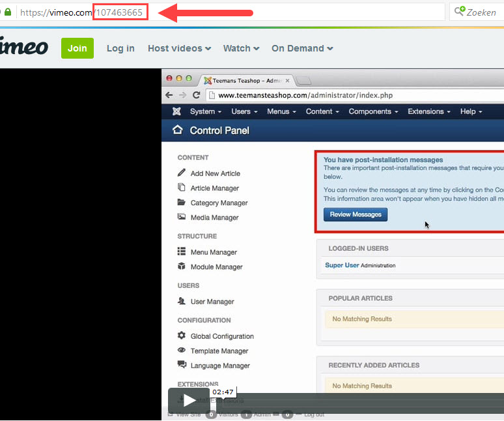504x421 pixels.
Task: Click the Zoeken search field
Action: (481, 12)
